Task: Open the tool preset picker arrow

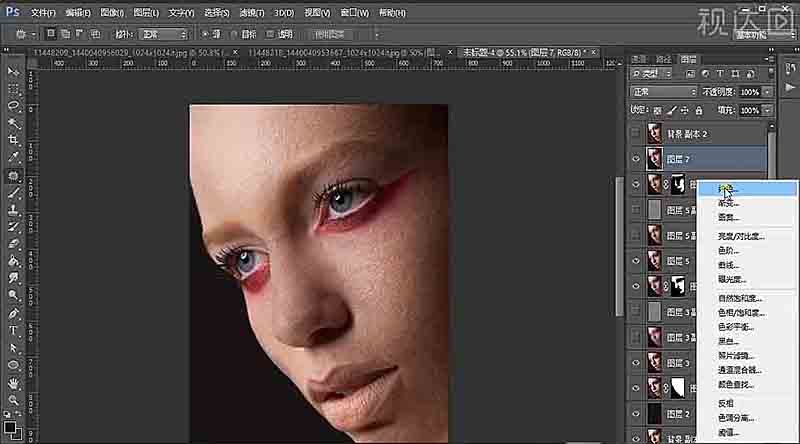Action: pos(33,34)
